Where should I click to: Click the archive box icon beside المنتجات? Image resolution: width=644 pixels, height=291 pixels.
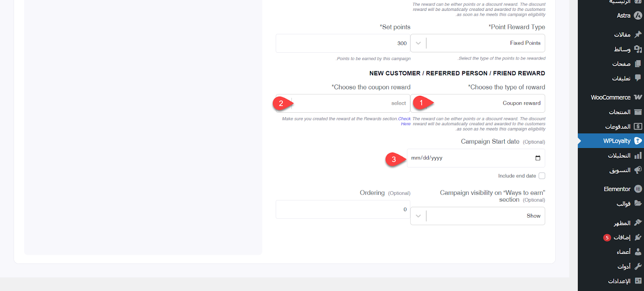638,112
